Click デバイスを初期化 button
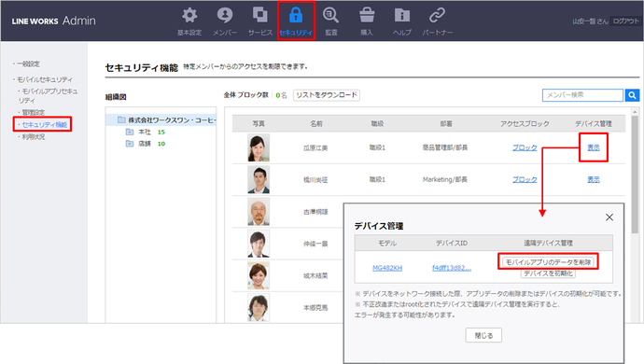Image resolution: width=644 pixels, height=364 pixels. pos(548,273)
